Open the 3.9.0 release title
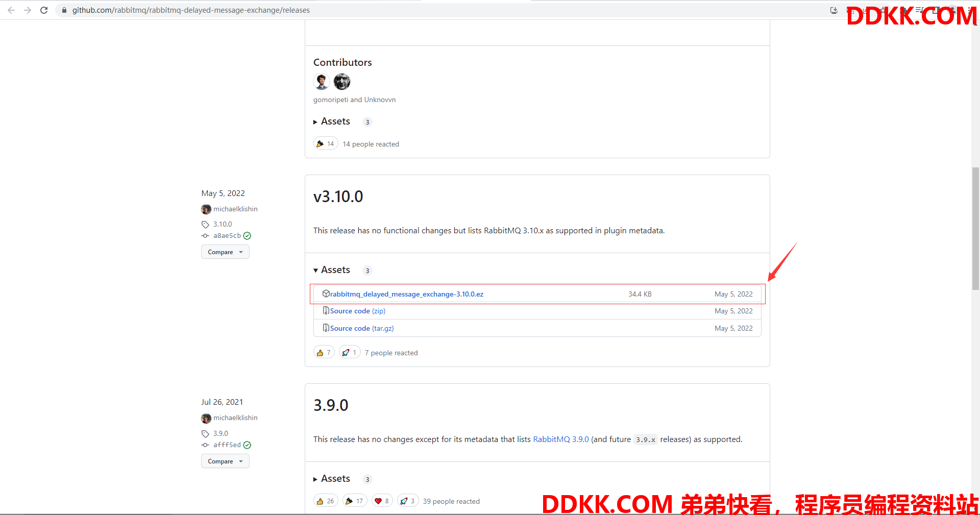 click(x=331, y=405)
